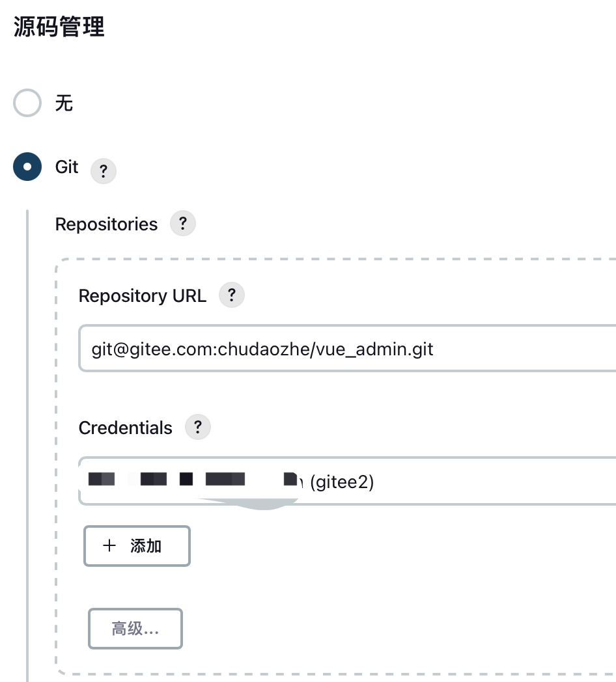
Task: Expand advanced options via 高级... button
Action: (x=135, y=629)
